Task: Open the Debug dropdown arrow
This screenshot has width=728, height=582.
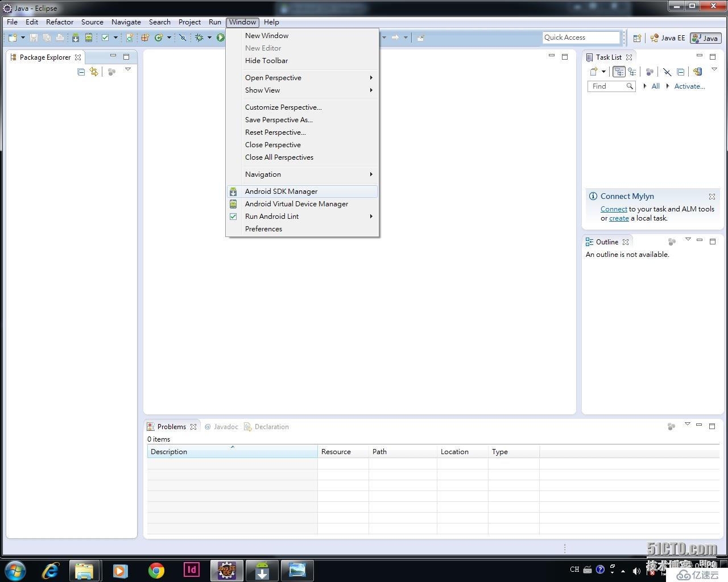Action: (209, 38)
